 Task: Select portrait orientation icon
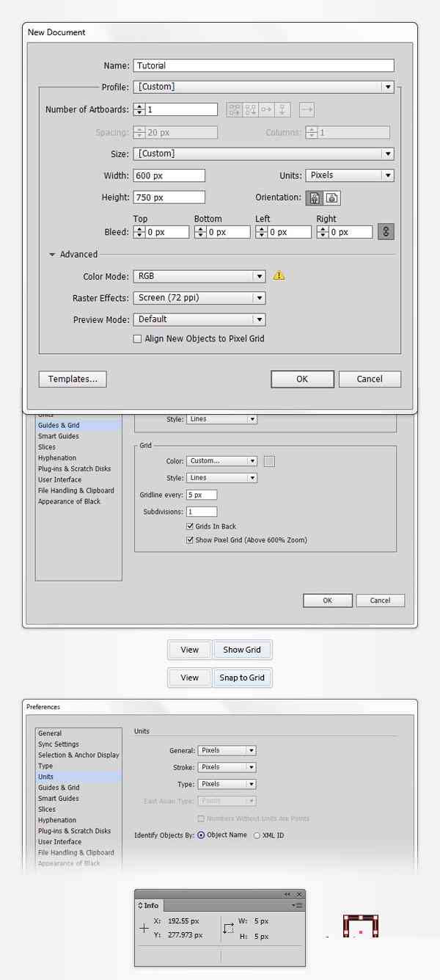(315, 197)
